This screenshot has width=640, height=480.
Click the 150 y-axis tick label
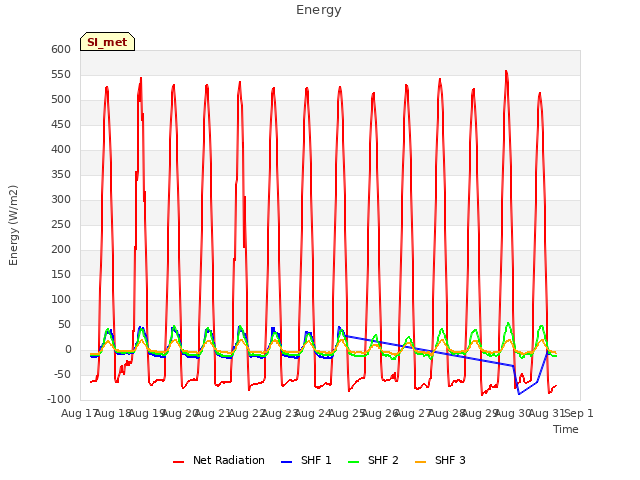(x=61, y=275)
